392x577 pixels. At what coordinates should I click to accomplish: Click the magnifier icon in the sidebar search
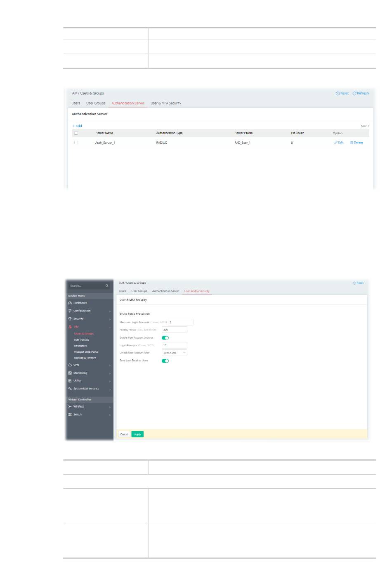[x=107, y=286]
